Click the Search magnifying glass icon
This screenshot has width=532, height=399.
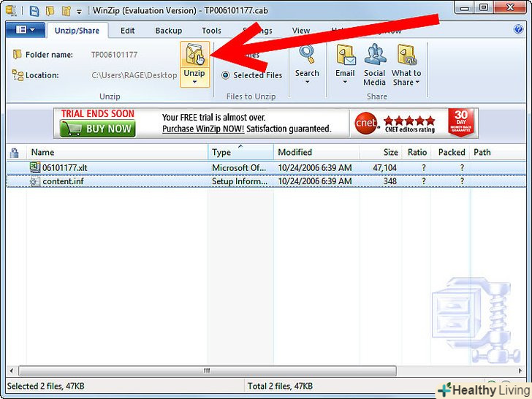(307, 54)
